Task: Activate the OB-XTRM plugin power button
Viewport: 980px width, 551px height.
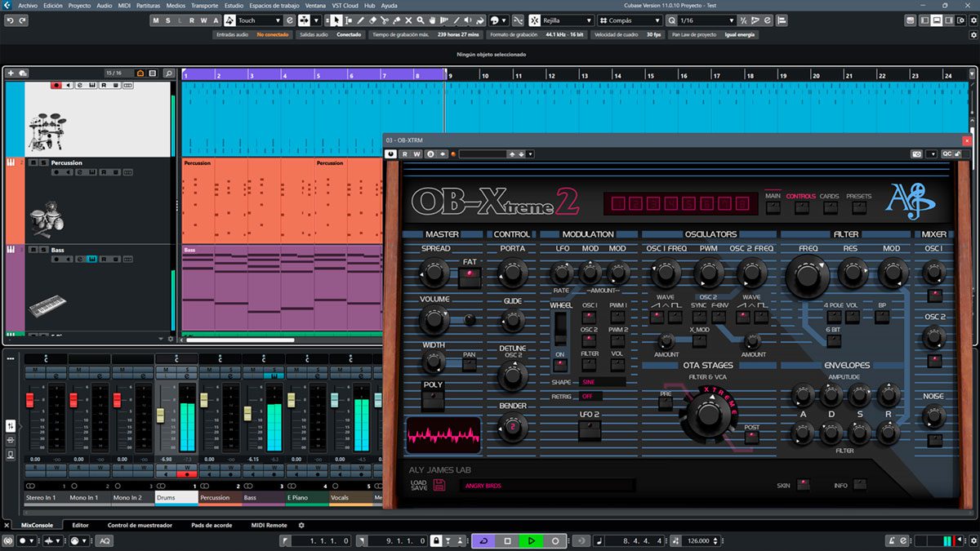Action: pos(392,153)
